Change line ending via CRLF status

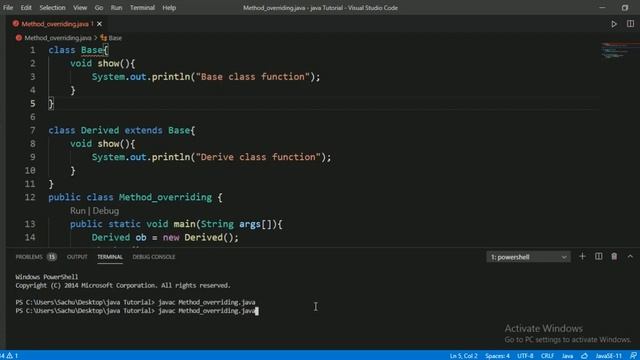(x=547, y=356)
